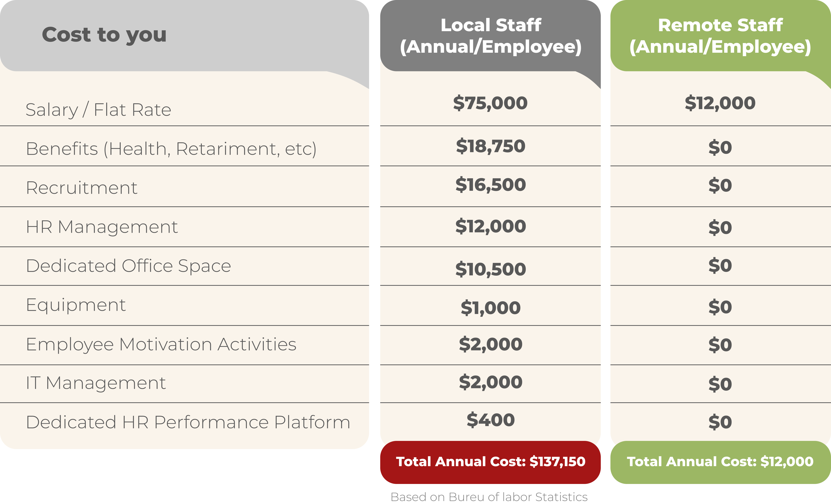Select the Salary / Flat Rate row label
This screenshot has width=831, height=504.
coord(98,110)
